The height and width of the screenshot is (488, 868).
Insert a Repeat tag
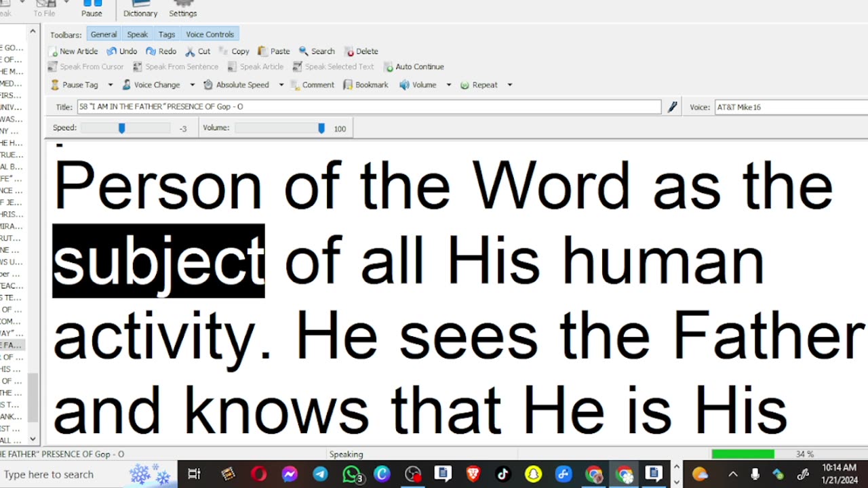coord(479,85)
